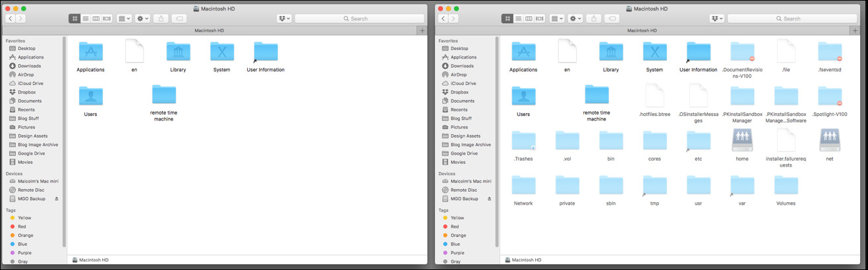Switch right window to list view
This screenshot has height=270, width=868.
[518, 18]
